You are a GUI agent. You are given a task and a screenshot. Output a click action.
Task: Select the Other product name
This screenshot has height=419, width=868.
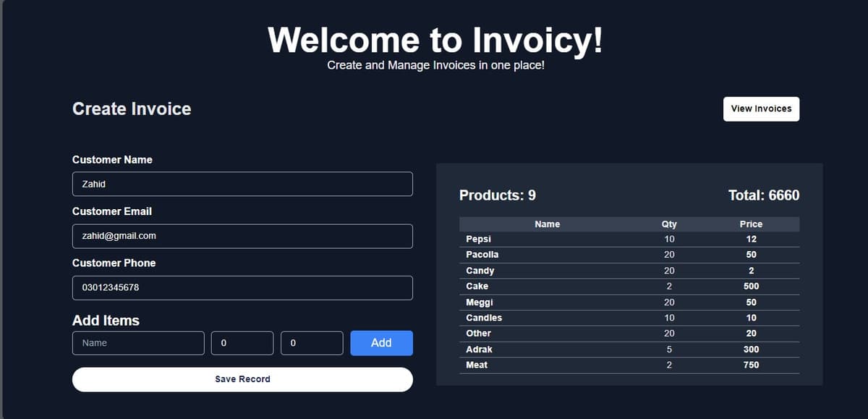pyautogui.click(x=478, y=334)
